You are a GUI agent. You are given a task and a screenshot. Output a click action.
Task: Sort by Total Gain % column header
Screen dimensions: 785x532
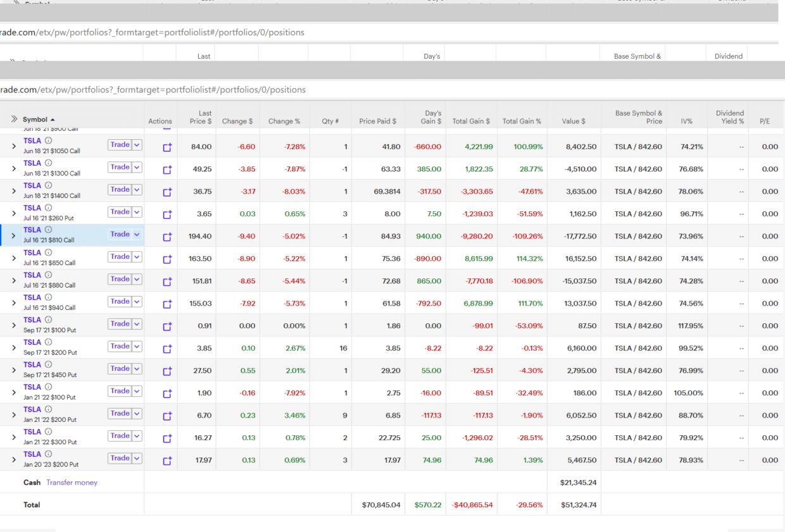coord(522,121)
